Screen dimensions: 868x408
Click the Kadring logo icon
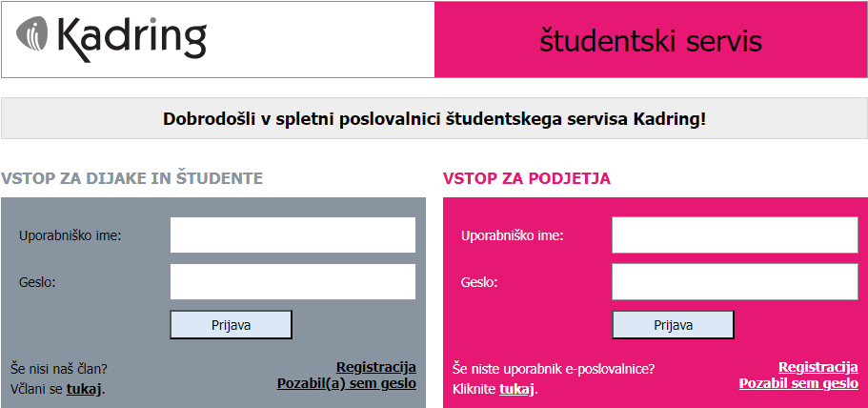[34, 39]
